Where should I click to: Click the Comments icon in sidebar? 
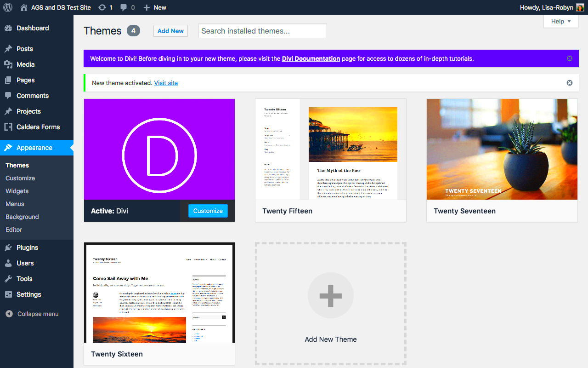[8, 96]
